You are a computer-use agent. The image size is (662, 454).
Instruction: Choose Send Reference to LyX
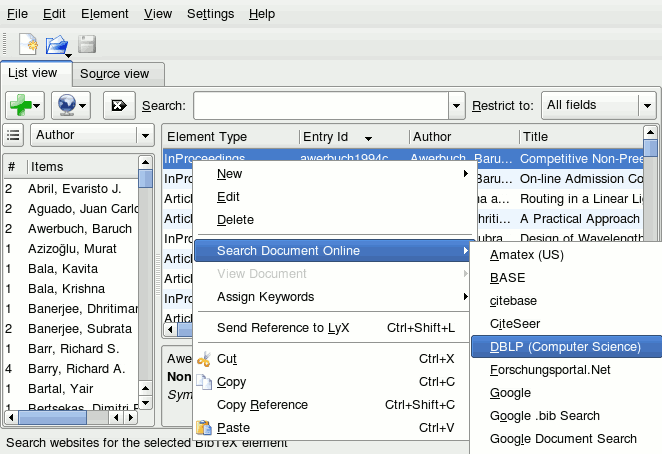tap(333, 328)
